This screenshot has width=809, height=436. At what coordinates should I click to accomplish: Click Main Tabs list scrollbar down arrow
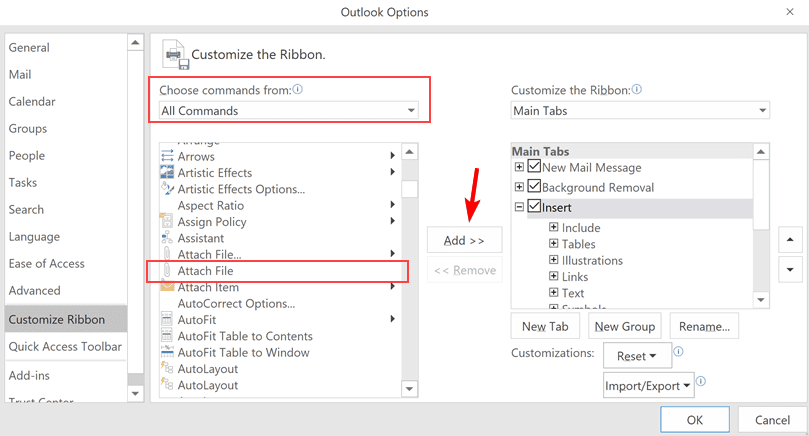point(761,300)
